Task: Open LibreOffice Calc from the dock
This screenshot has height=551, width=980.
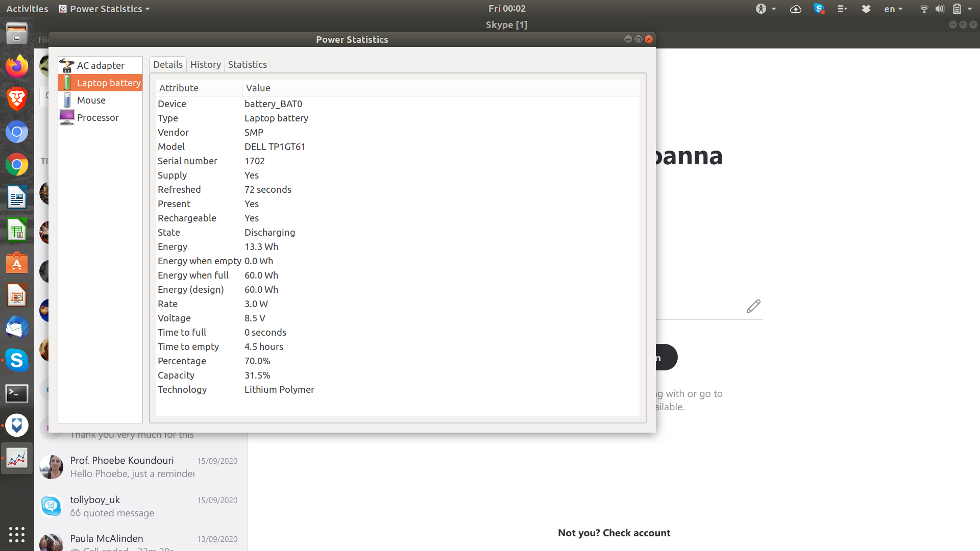Action: [17, 230]
